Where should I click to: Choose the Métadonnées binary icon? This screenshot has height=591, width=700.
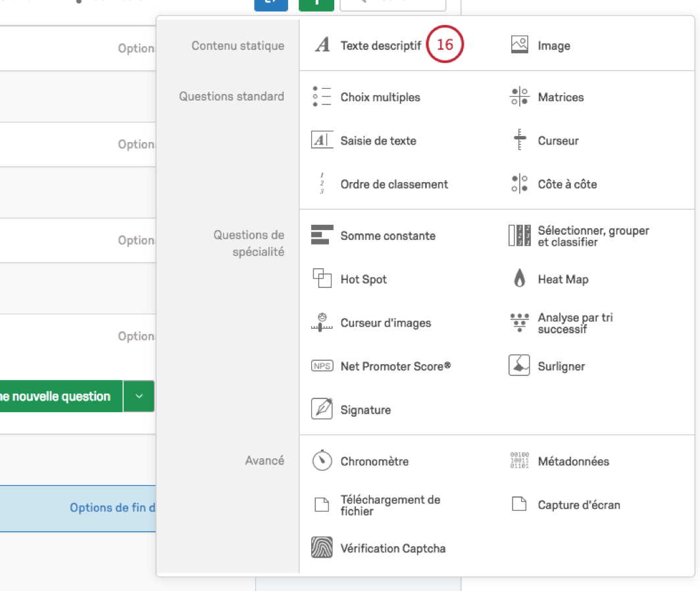[519, 460]
